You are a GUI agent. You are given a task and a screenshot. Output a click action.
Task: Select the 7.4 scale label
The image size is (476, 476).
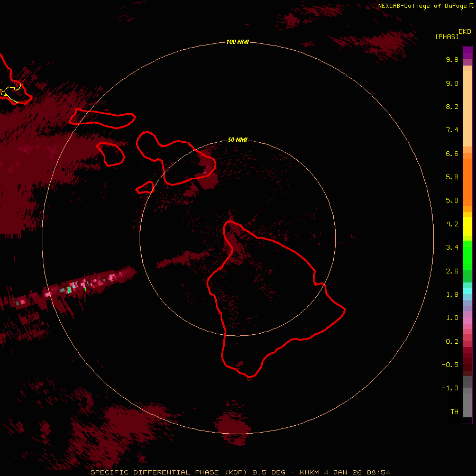tap(452, 130)
